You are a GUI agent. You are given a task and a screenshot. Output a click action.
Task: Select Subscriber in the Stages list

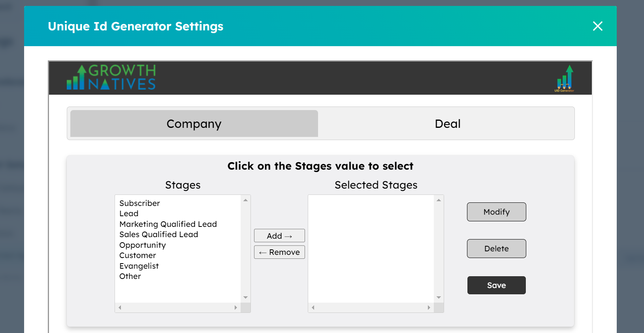coord(139,203)
